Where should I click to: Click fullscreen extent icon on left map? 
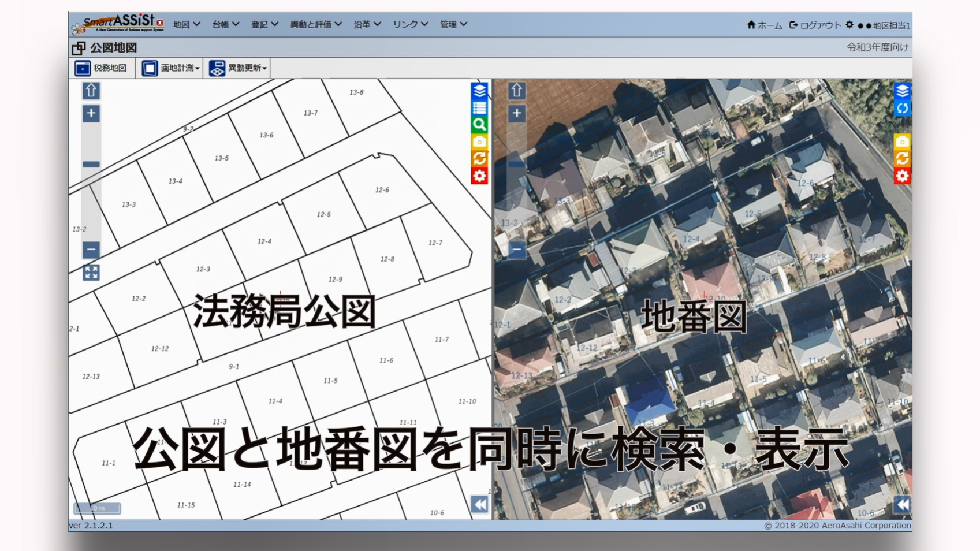91,273
